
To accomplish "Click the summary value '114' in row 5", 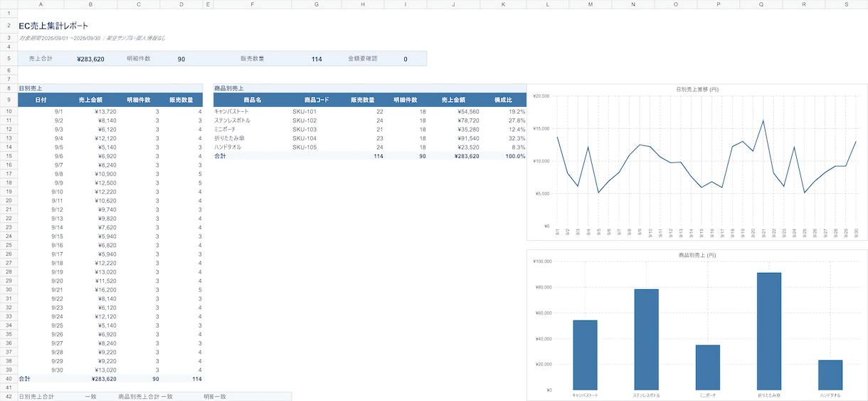I will click(317, 59).
